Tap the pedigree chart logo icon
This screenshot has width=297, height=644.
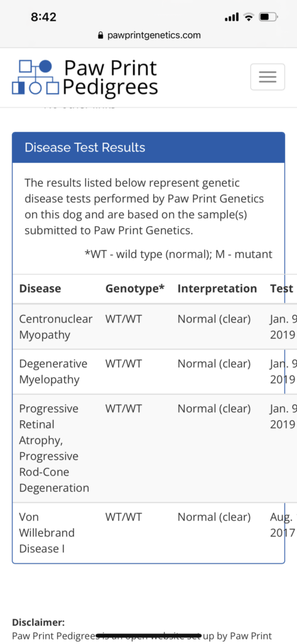(36, 77)
